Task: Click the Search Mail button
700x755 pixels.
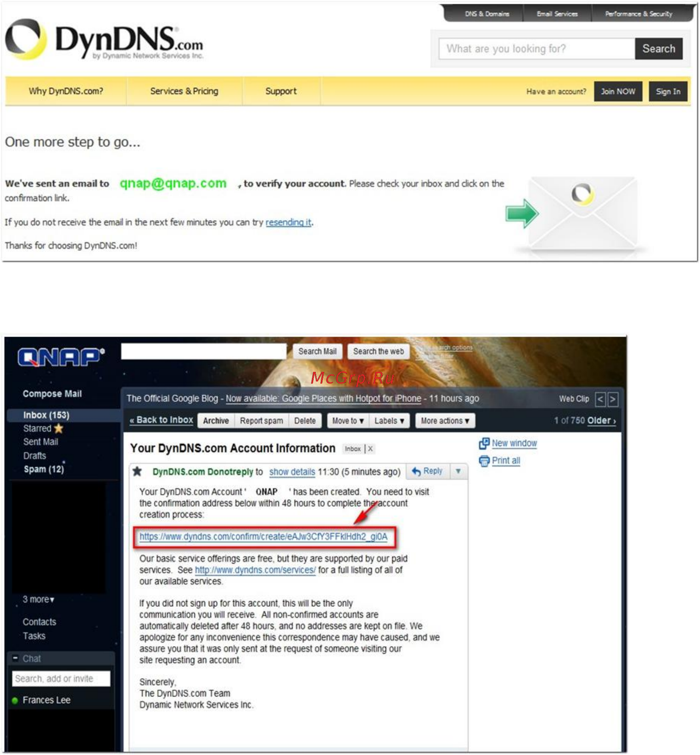Action: coord(317,351)
